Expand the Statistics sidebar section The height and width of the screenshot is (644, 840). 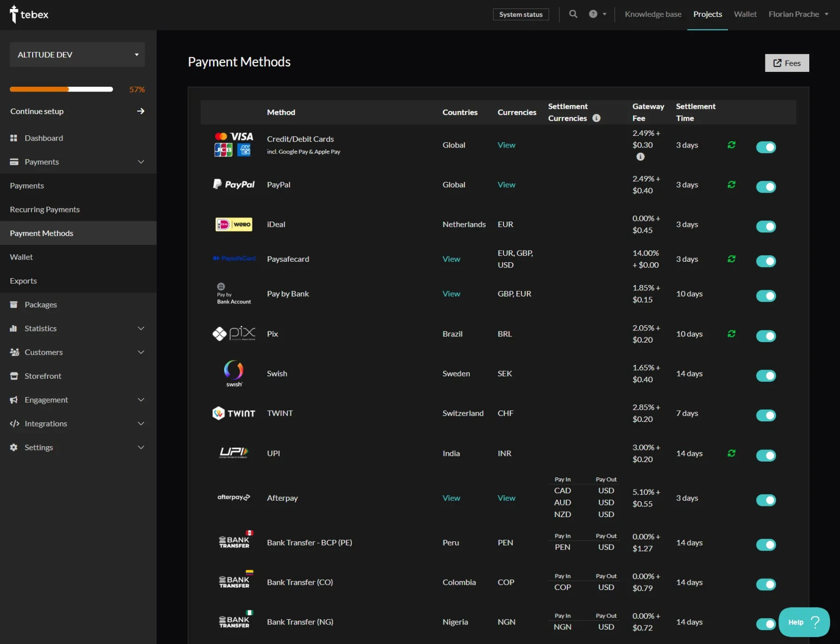pos(78,329)
